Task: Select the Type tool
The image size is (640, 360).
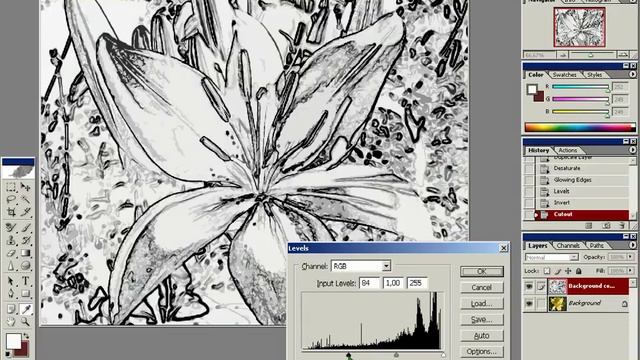Action: [25, 281]
